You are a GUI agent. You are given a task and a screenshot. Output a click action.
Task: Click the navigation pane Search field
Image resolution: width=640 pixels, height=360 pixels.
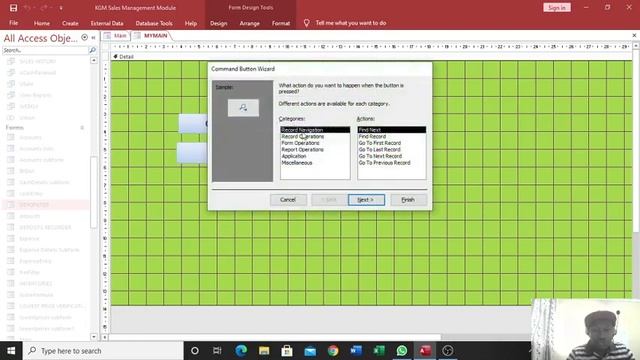45,50
